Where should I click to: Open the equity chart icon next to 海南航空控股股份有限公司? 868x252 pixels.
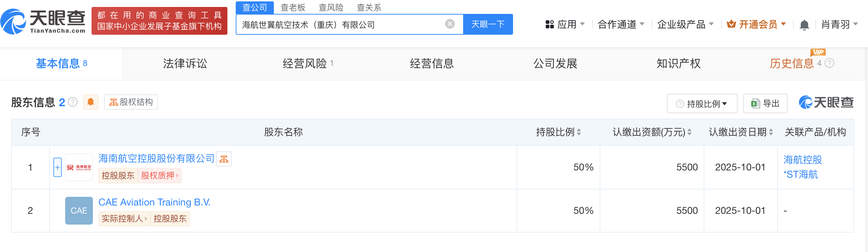click(x=224, y=159)
